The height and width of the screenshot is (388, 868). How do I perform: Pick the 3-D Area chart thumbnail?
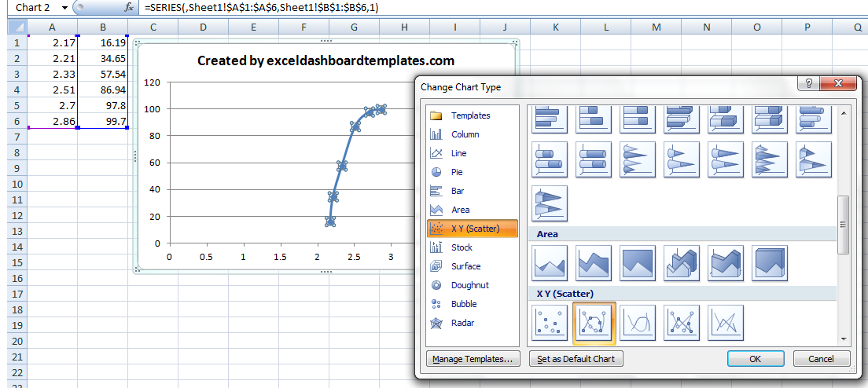click(x=682, y=263)
